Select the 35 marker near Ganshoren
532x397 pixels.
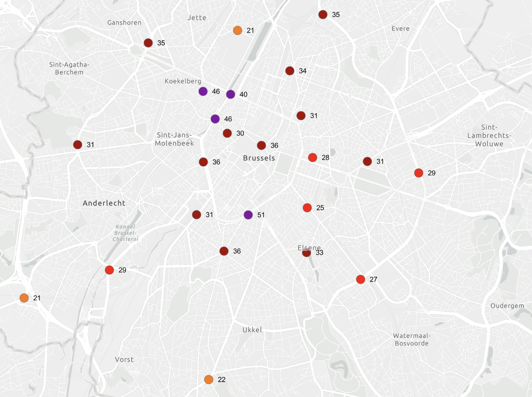(x=148, y=43)
